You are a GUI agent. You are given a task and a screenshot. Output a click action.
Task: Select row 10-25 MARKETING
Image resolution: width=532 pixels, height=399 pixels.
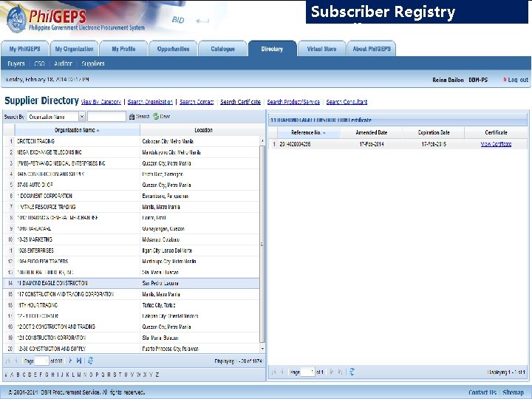tap(131, 239)
